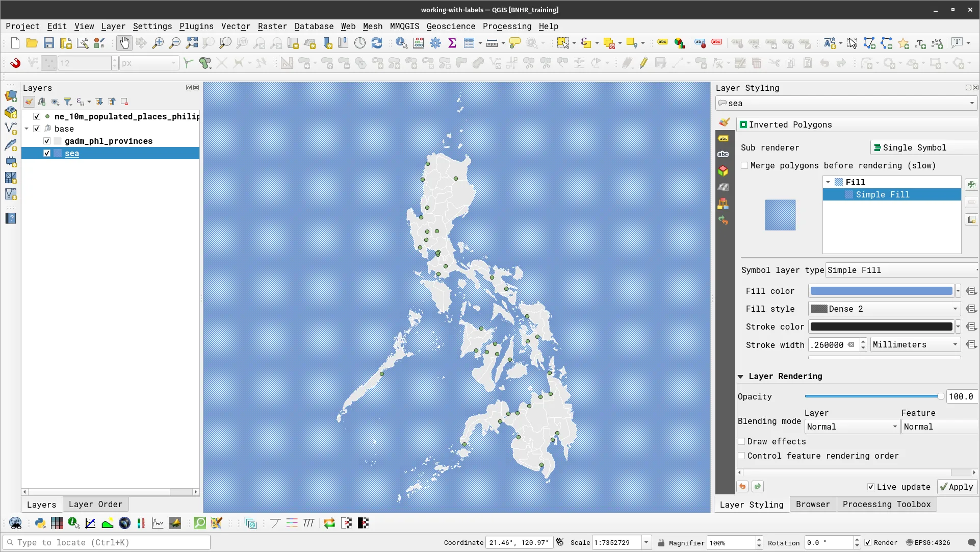980x552 pixels.
Task: Activate the Identify Features tool
Action: click(x=402, y=43)
